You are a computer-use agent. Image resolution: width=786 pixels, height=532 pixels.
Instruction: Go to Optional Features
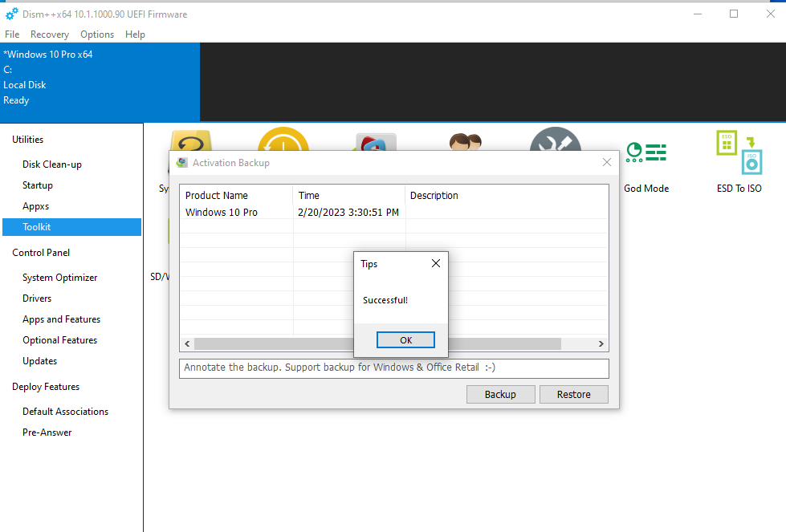(x=59, y=340)
